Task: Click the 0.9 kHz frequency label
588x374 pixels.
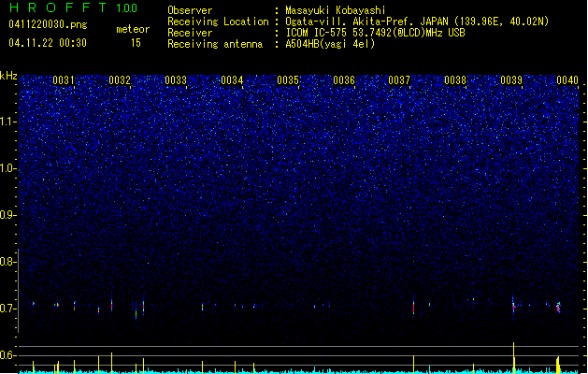Action: pos(7,215)
